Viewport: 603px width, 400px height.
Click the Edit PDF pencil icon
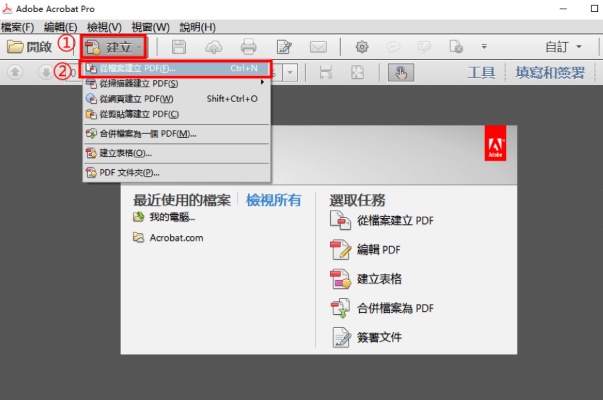[340, 250]
